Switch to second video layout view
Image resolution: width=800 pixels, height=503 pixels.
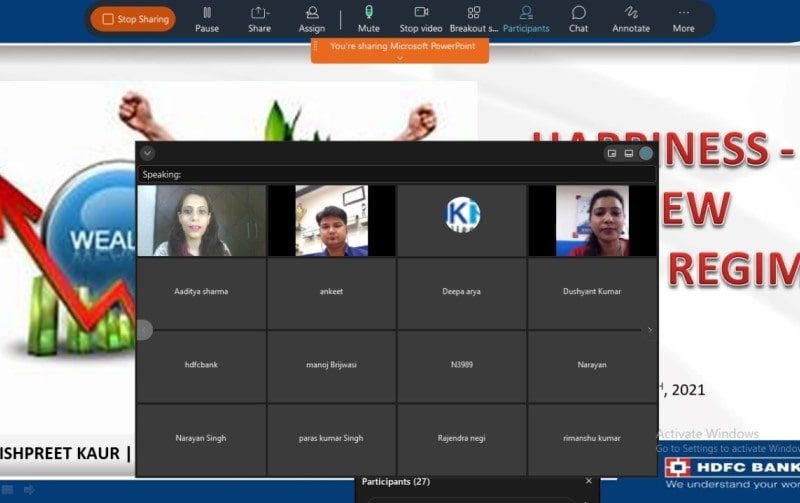(628, 153)
